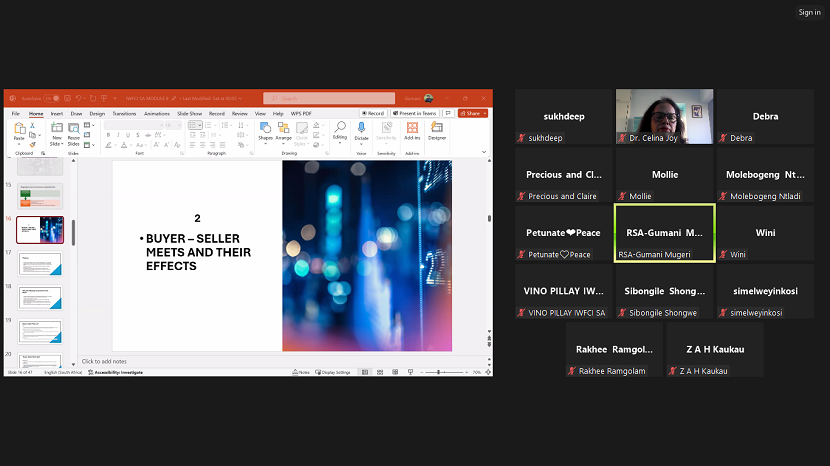Open the Slide Show tab

pos(189,113)
